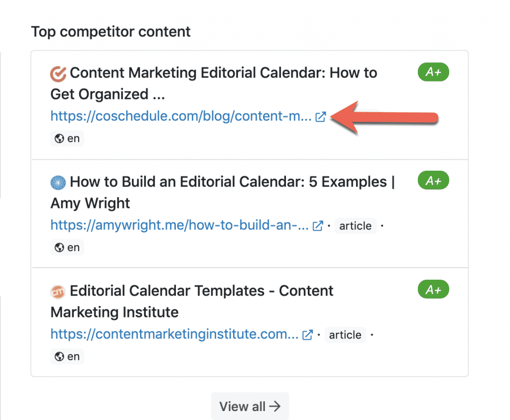Click article tag on Amy Wright result
The width and height of the screenshot is (510, 420).
[355, 226]
